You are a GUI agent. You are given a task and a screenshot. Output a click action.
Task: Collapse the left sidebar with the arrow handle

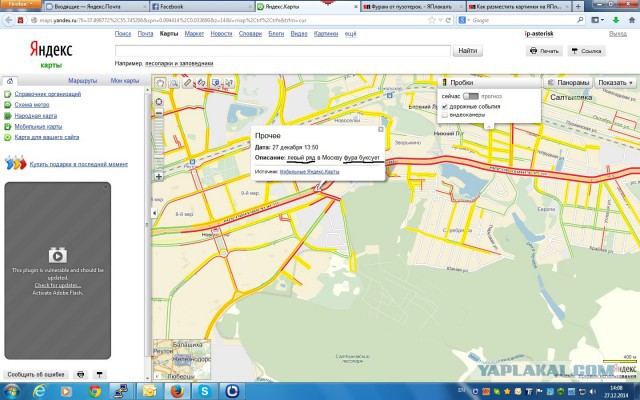[x=154, y=213]
